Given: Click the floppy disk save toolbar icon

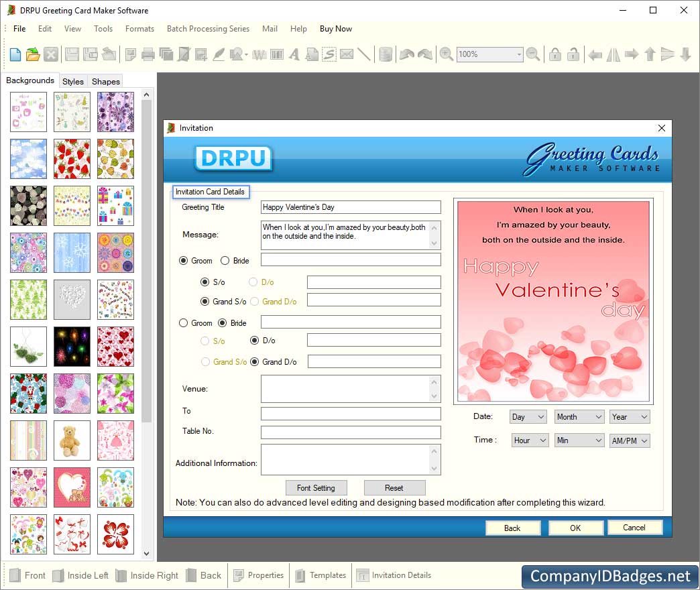Looking at the screenshot, I should coord(72,54).
